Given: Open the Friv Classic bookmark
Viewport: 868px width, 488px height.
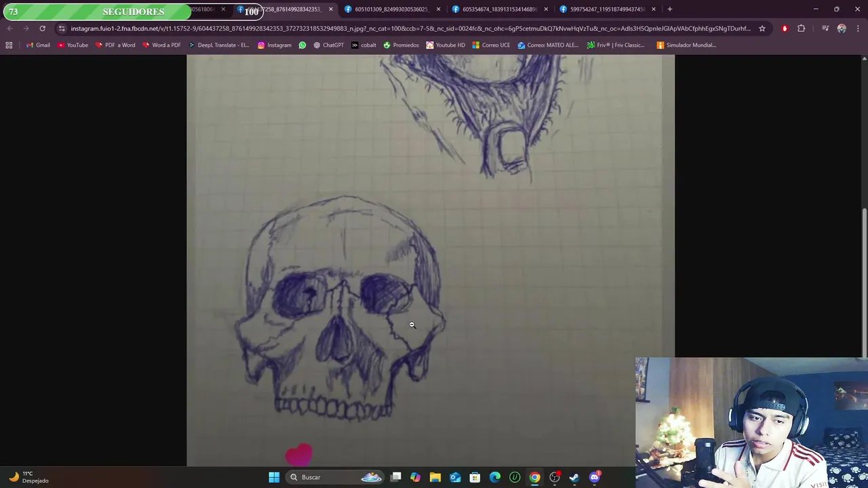Looking at the screenshot, I should click(x=616, y=45).
